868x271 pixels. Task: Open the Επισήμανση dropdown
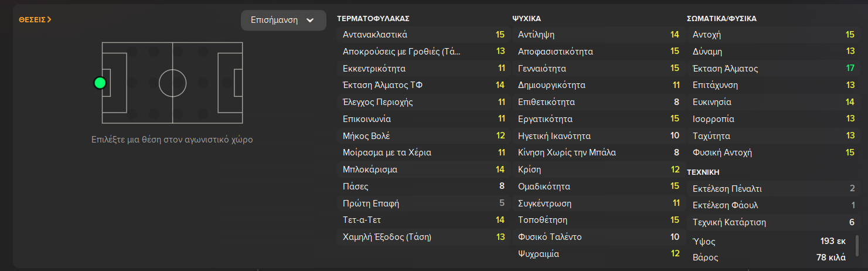[x=283, y=21]
